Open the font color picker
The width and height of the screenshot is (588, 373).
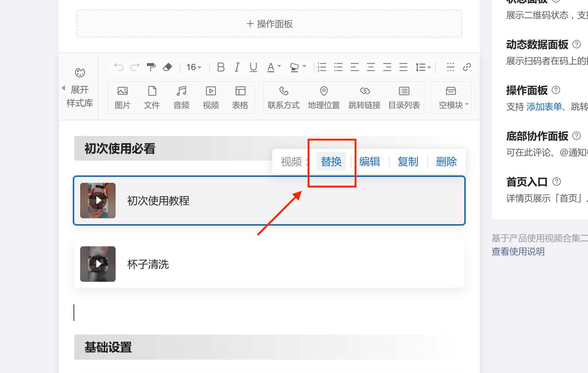pos(274,67)
